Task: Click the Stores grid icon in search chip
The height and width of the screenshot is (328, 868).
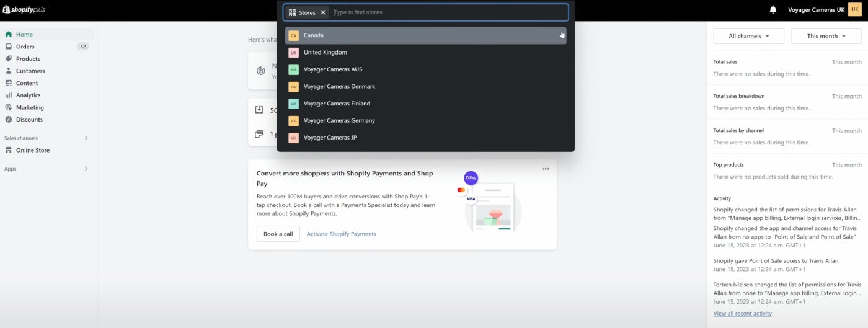Action: coord(293,12)
